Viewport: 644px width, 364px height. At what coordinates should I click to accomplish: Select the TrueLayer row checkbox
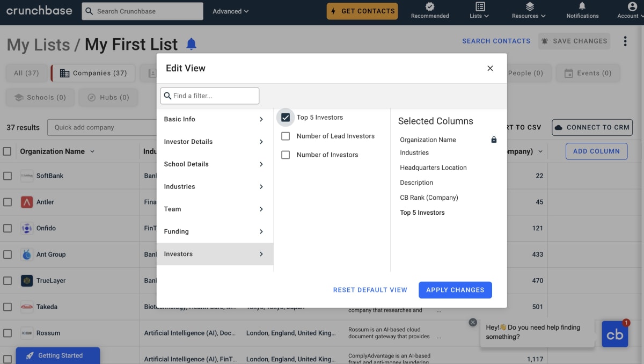coord(8,281)
